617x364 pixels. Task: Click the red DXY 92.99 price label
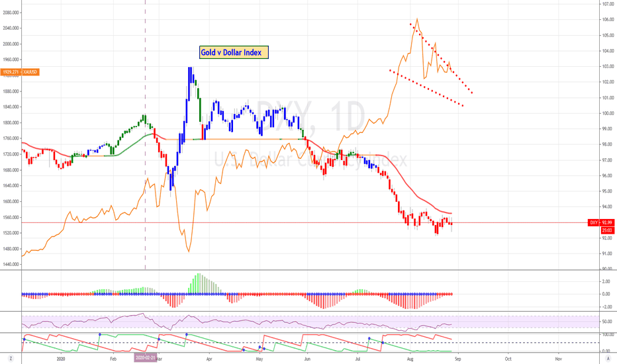601,223
